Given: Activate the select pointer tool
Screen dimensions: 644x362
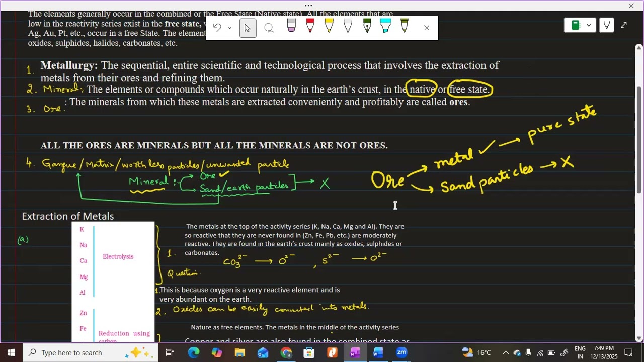Looking at the screenshot, I should pos(248,28).
